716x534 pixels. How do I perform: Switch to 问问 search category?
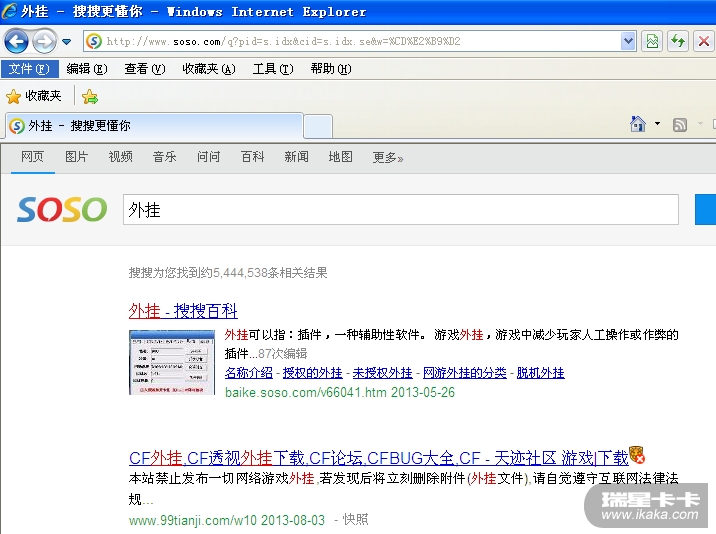tap(208, 157)
